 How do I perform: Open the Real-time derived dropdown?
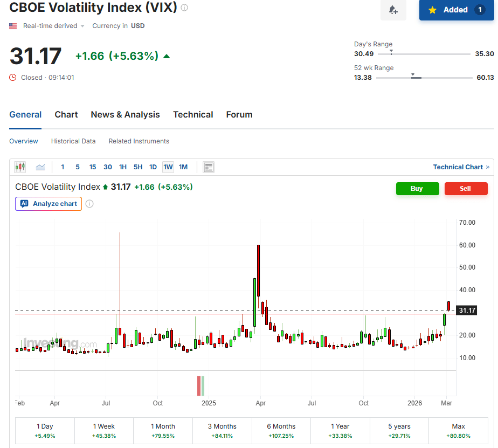coord(53,26)
